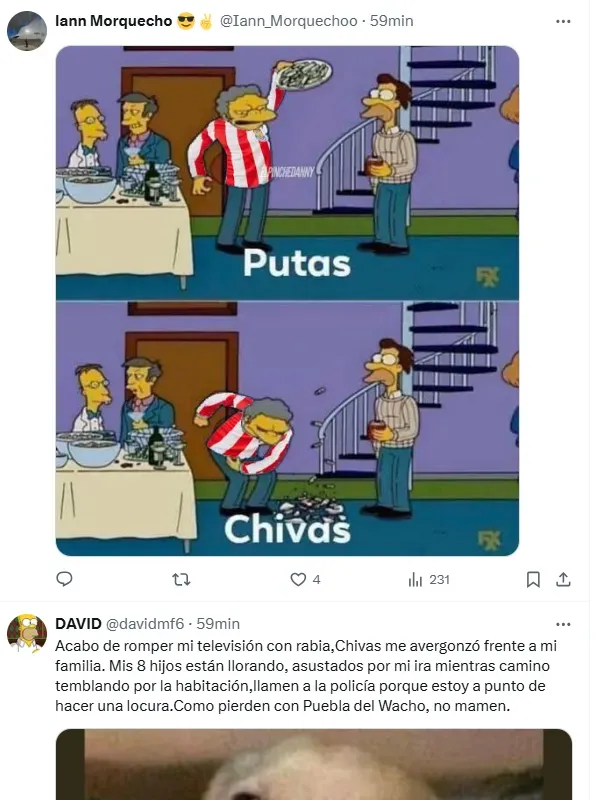Enlarge the Putas Chivas Simpsons meme image
The width and height of the screenshot is (606, 800).
pyautogui.click(x=287, y=301)
